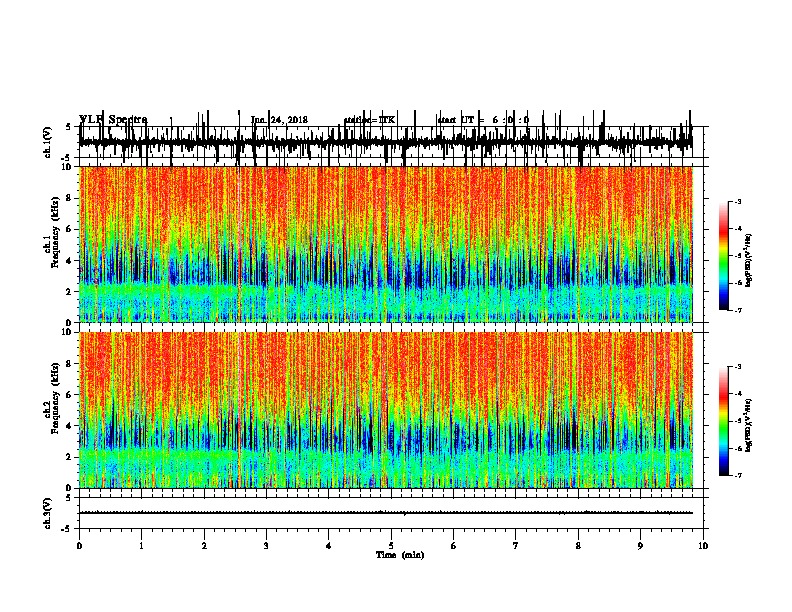
Task: Click the "6" kHz tick on ch.1 spectrogram
Action: click(70, 229)
